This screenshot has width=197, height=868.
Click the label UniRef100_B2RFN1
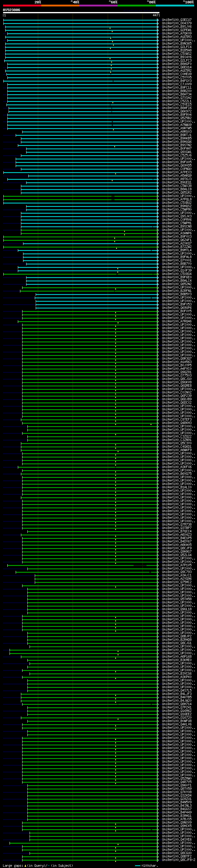pos(176,290)
